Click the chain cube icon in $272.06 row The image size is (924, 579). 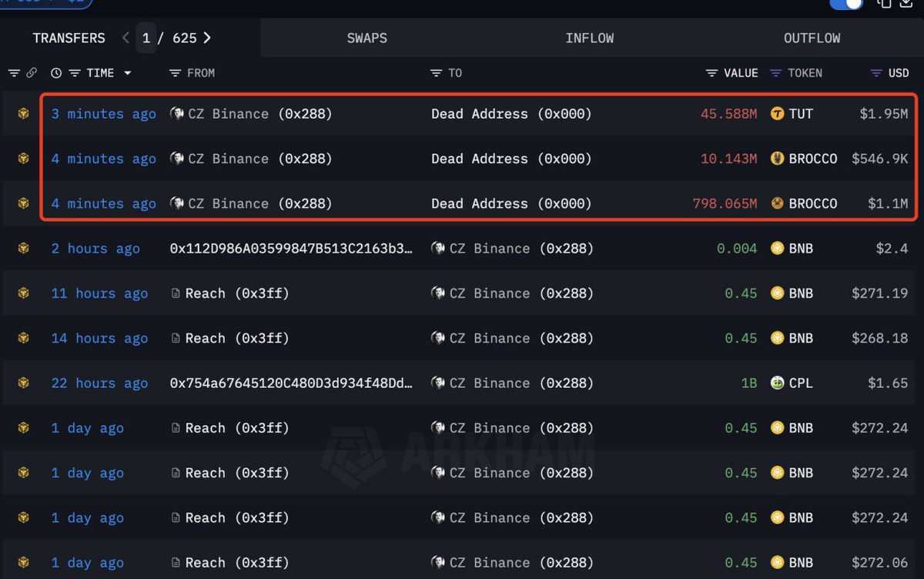24,563
